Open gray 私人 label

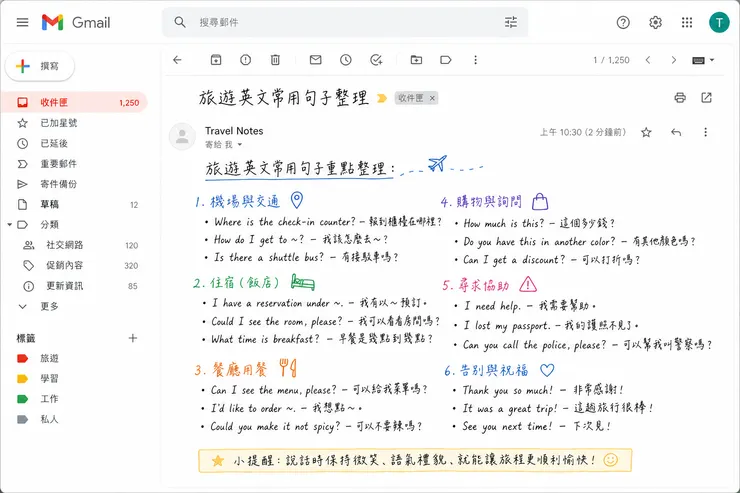[38, 419]
